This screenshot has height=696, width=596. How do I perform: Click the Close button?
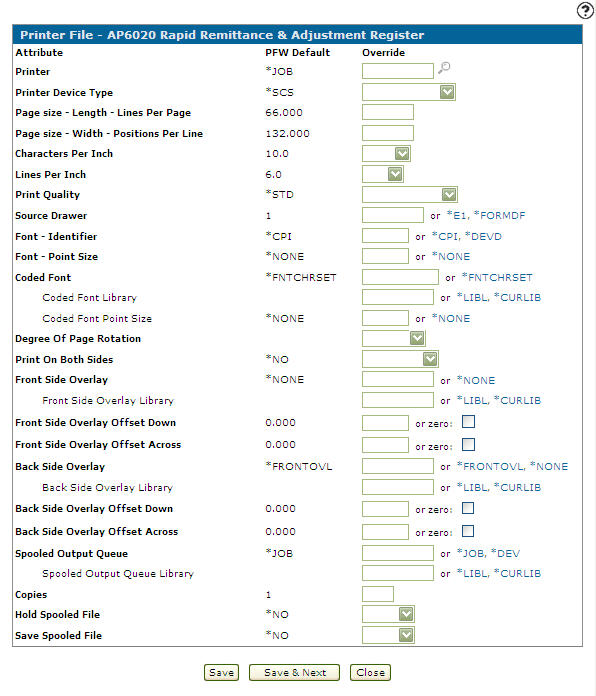(370, 672)
